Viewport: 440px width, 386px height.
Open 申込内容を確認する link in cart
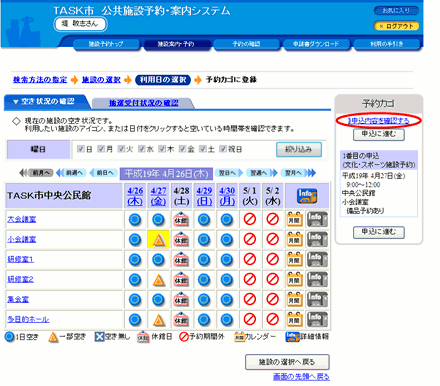click(379, 121)
